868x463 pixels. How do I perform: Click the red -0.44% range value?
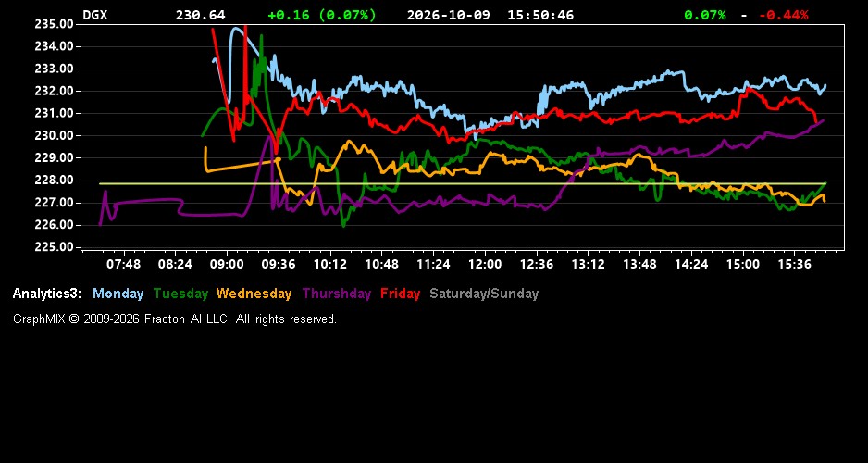(783, 15)
